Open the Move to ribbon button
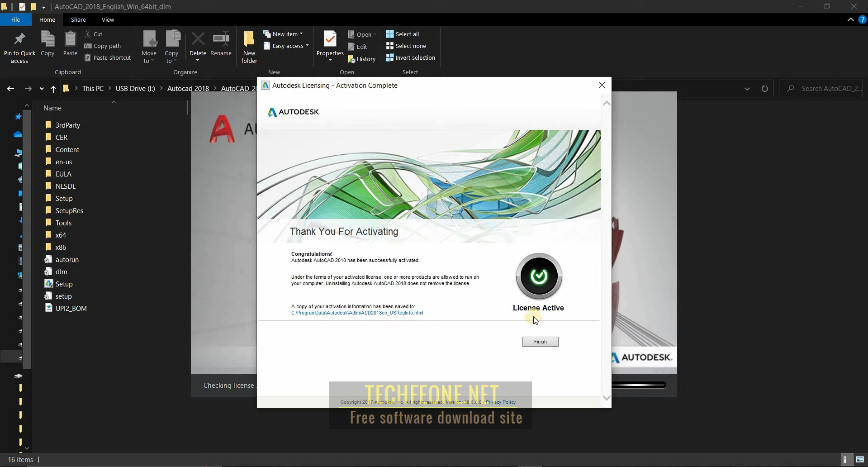This screenshot has height=467, width=868. click(149, 47)
